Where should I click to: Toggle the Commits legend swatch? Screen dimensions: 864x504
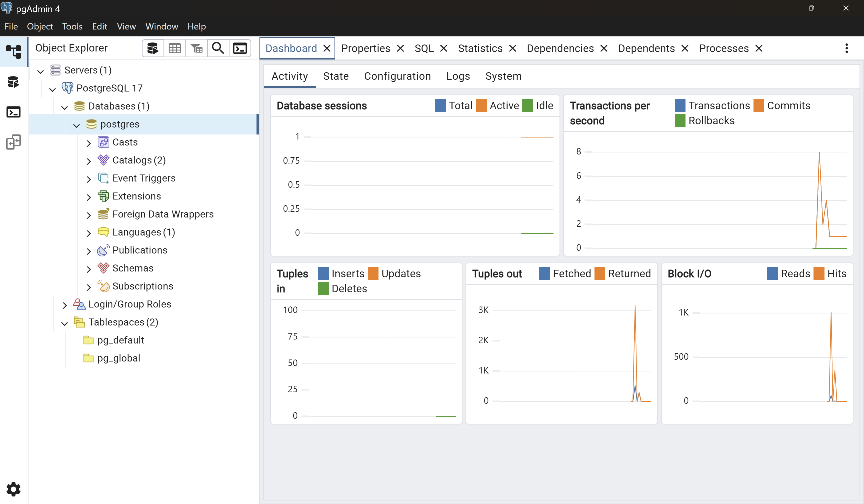pos(759,105)
